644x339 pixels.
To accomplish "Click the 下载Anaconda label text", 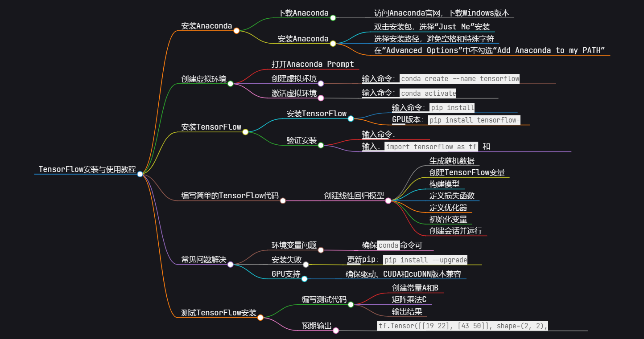I will pyautogui.click(x=303, y=13).
